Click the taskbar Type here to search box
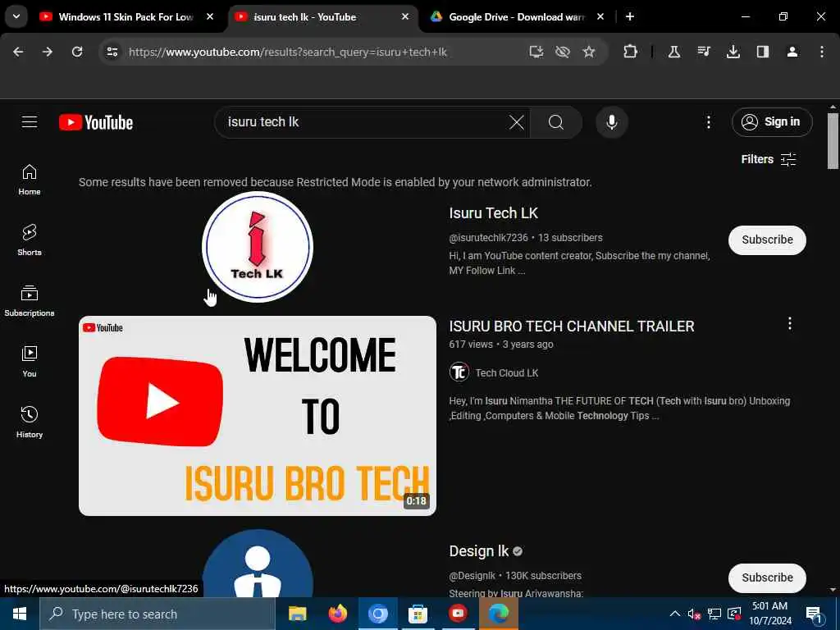The width and height of the screenshot is (840, 630). [157, 614]
